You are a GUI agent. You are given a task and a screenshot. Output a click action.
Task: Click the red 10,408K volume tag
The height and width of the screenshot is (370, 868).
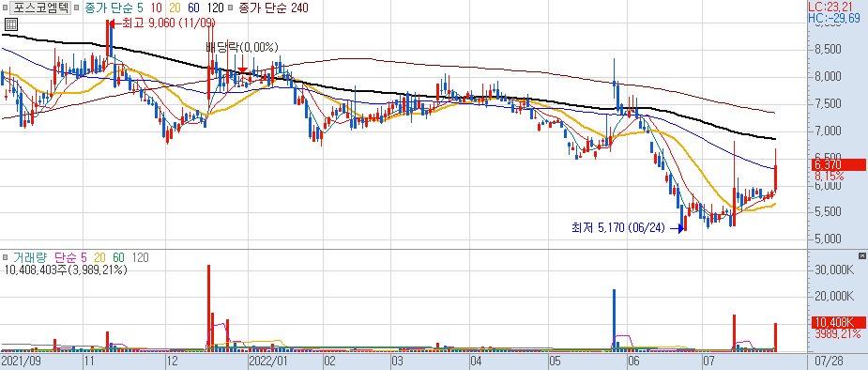click(839, 322)
